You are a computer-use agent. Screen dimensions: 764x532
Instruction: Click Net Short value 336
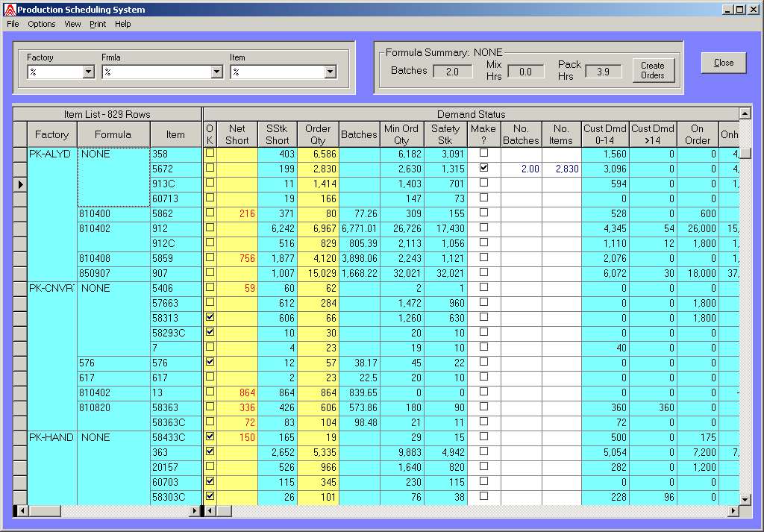[237, 408]
